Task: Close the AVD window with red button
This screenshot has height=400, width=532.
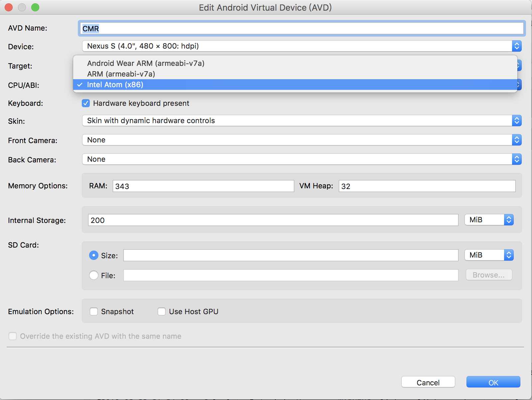Action: click(9, 7)
